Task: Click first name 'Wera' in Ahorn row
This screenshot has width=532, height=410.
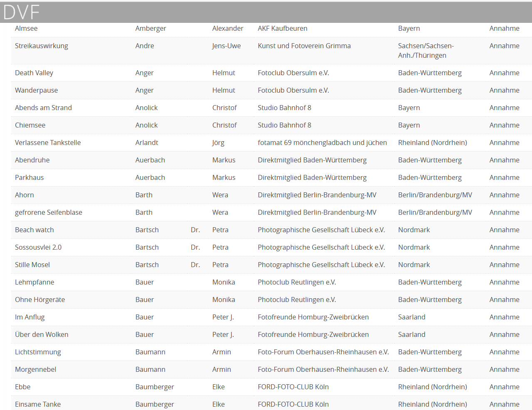Action: tap(220, 195)
